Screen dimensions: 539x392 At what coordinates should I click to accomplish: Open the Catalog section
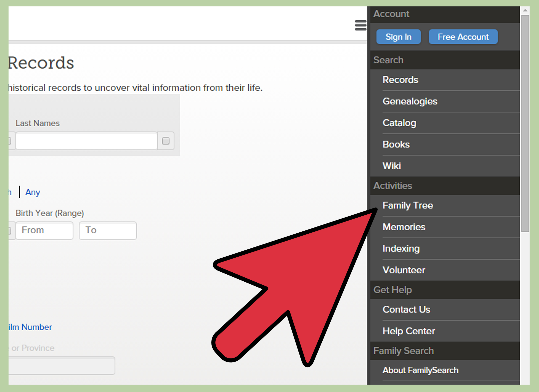coord(399,123)
